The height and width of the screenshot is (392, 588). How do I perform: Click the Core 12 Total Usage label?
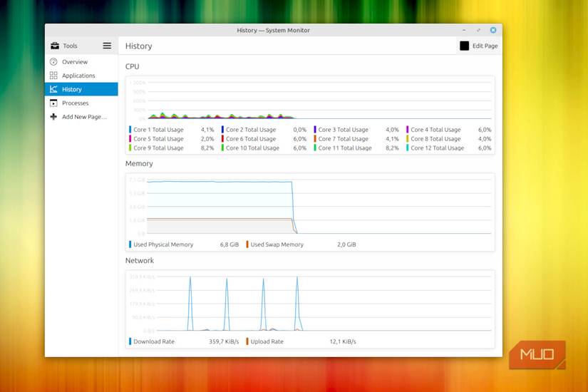click(x=437, y=148)
